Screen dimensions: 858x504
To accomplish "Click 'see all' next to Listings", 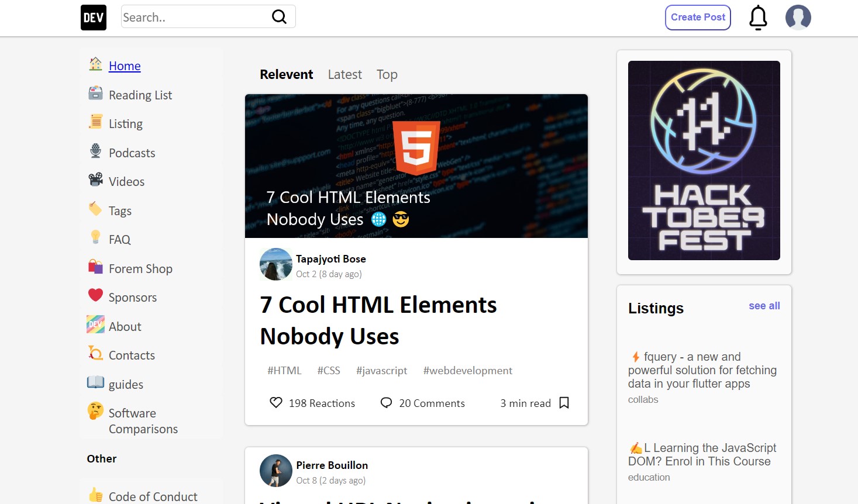I will [x=764, y=305].
